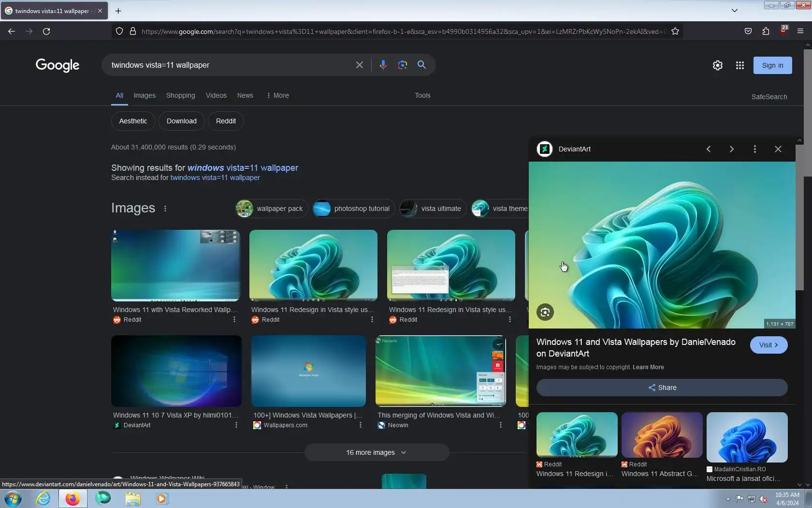This screenshot has height=508, width=812.
Task: Open the Tools search filter options
Action: (x=422, y=95)
